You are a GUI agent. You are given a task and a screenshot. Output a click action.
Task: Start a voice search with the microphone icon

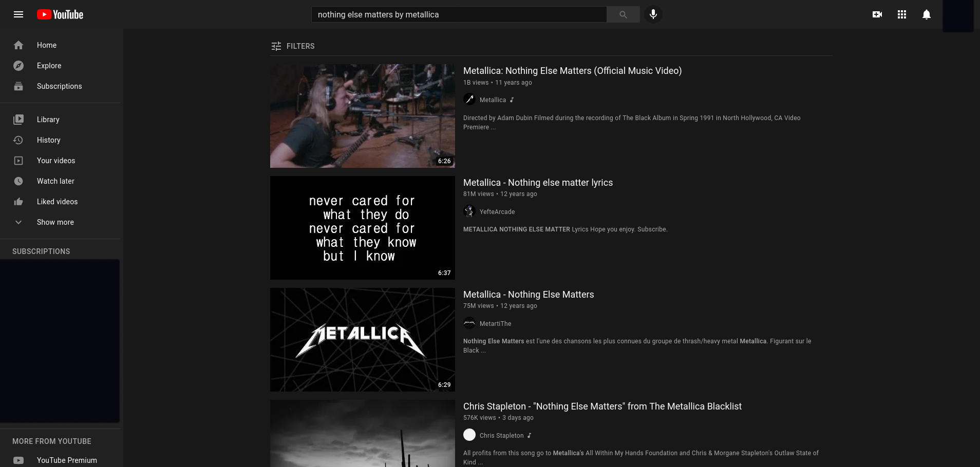tap(653, 14)
